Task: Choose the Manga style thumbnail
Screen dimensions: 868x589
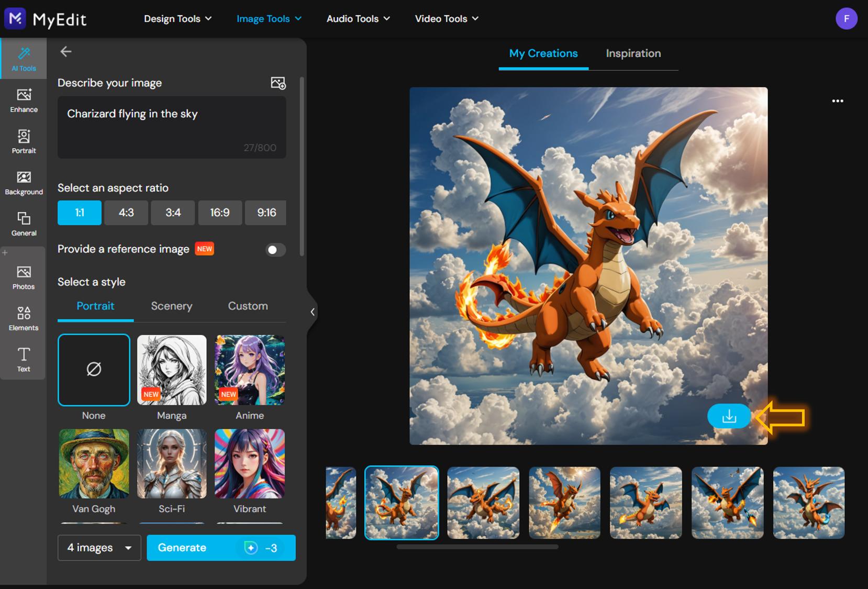Action: tap(172, 370)
